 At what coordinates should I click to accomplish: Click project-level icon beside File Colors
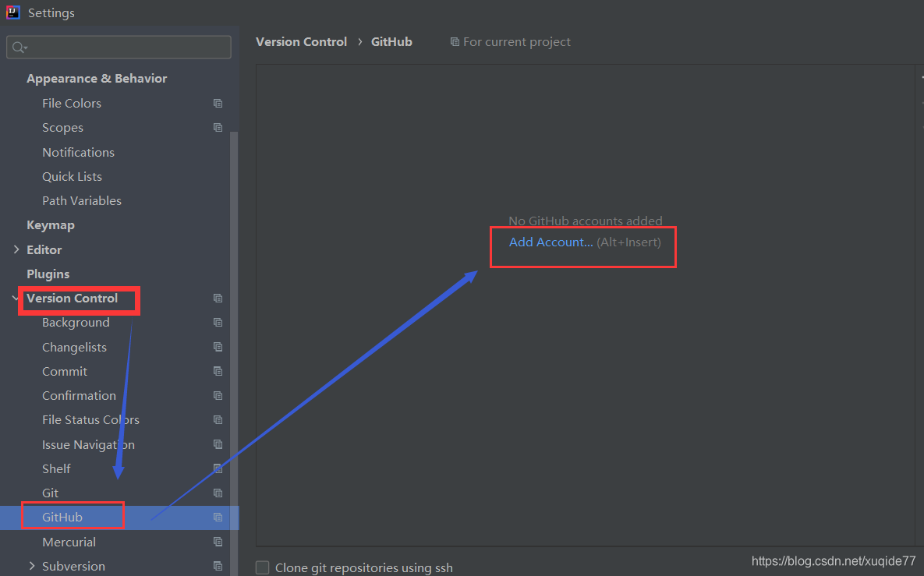click(x=218, y=103)
